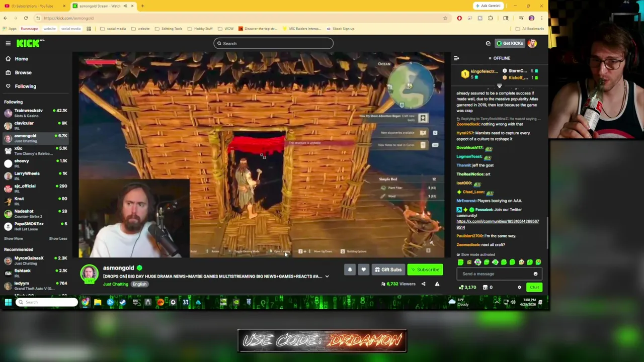The height and width of the screenshot is (362, 644).
Task: Click the KICK logo
Action: tap(30, 43)
